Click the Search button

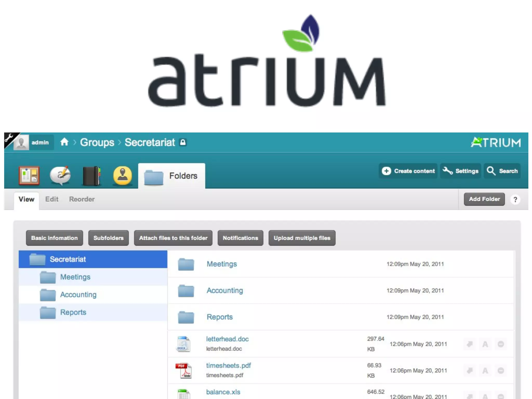click(x=502, y=171)
